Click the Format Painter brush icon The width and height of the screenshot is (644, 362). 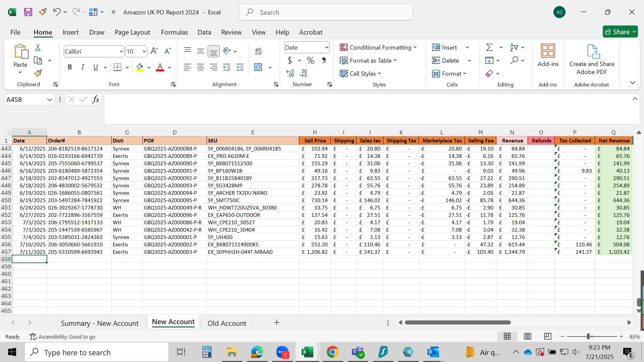point(38,73)
